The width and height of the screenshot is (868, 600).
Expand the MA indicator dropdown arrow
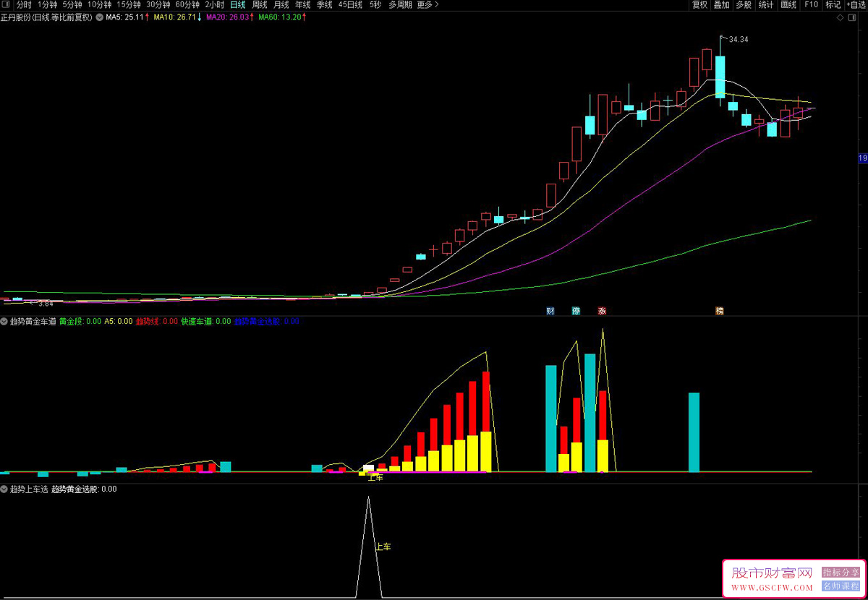pyautogui.click(x=99, y=17)
